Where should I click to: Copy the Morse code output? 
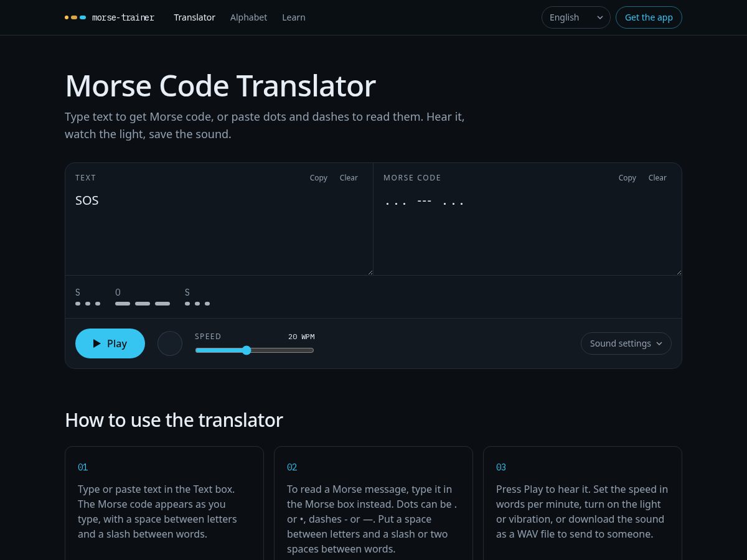627,178
